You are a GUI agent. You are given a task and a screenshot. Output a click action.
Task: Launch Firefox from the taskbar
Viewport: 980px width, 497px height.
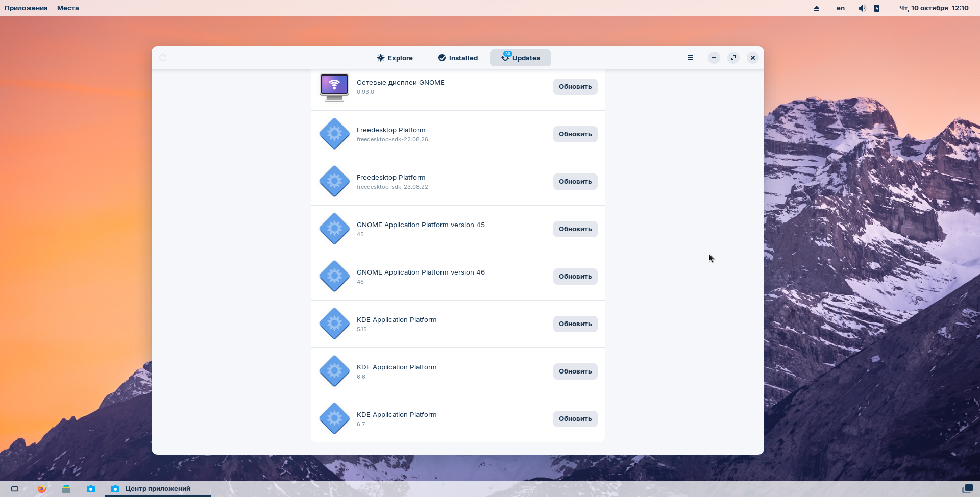(42, 489)
